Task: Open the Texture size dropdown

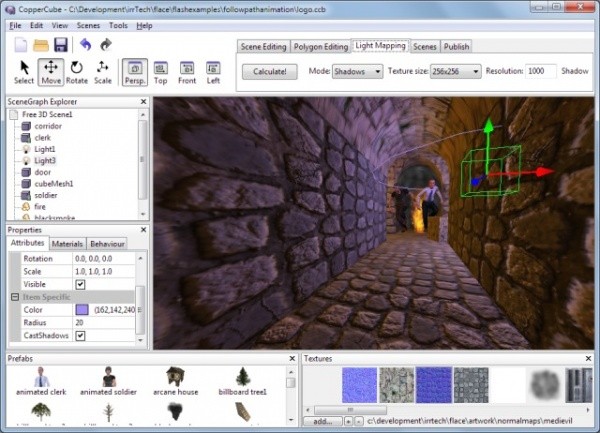Action: 455,72
